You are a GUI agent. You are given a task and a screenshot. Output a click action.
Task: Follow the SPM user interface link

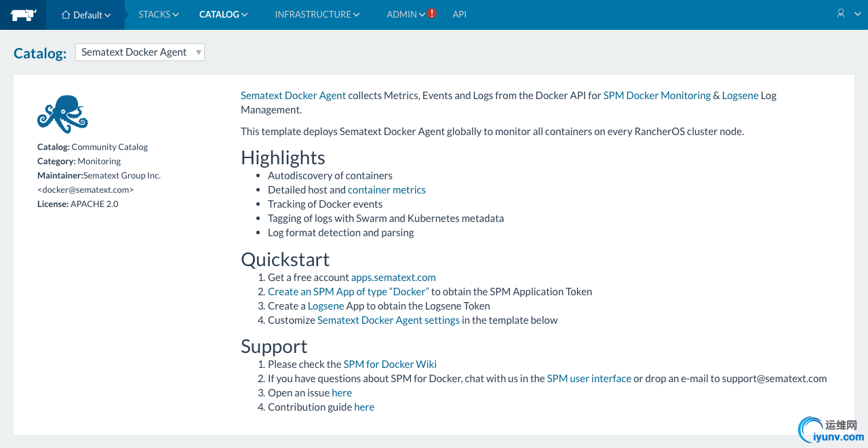coord(589,379)
